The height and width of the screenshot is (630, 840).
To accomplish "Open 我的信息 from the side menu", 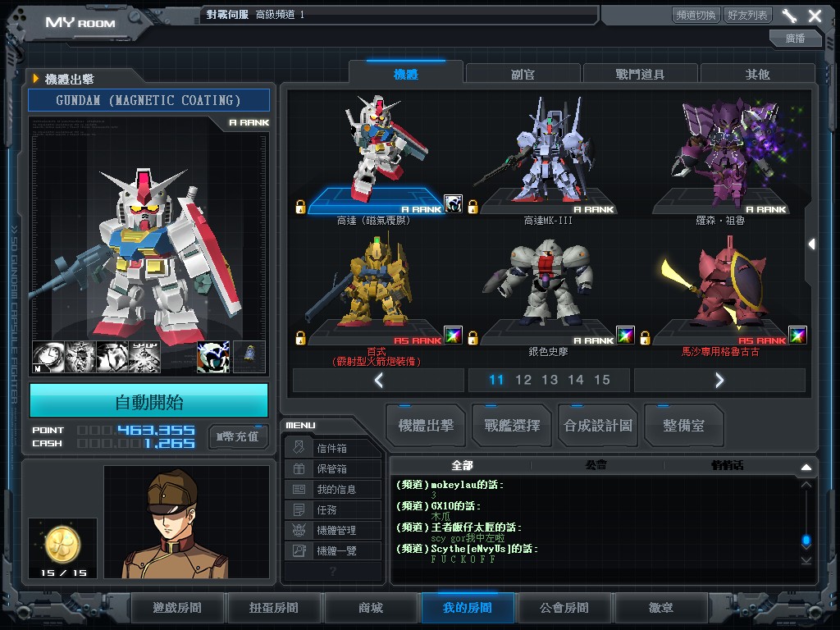I will 332,490.
